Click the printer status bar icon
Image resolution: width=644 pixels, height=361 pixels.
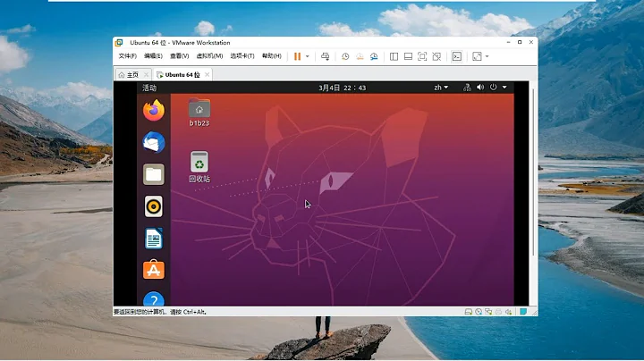pyautogui.click(x=498, y=312)
